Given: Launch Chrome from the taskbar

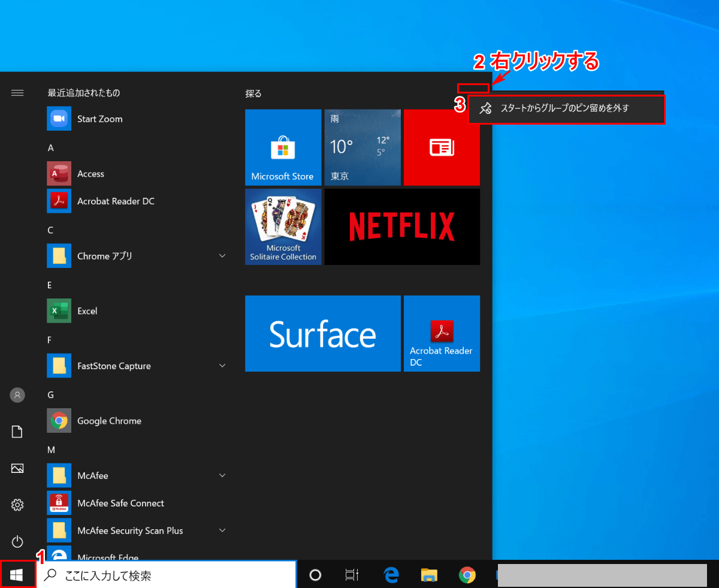Looking at the screenshot, I should pyautogui.click(x=467, y=575).
